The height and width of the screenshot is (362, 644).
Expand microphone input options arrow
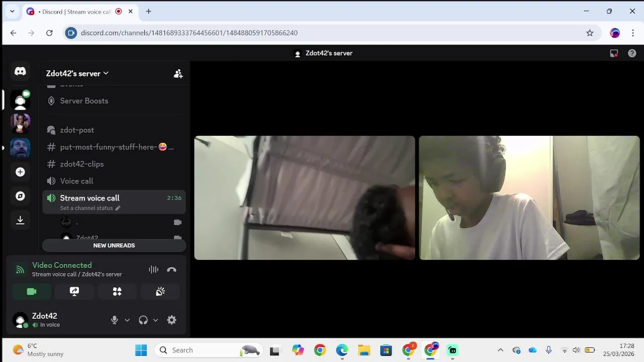point(127,320)
